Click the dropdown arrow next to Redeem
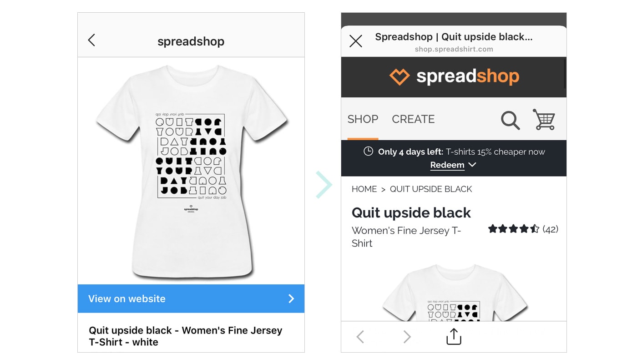637x364 pixels. 472,165
